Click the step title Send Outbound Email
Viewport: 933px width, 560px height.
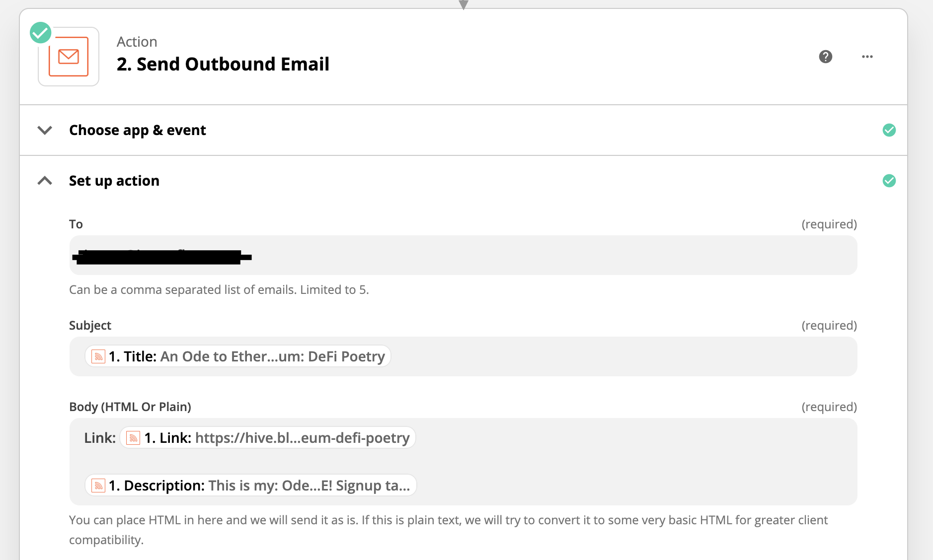(x=223, y=64)
